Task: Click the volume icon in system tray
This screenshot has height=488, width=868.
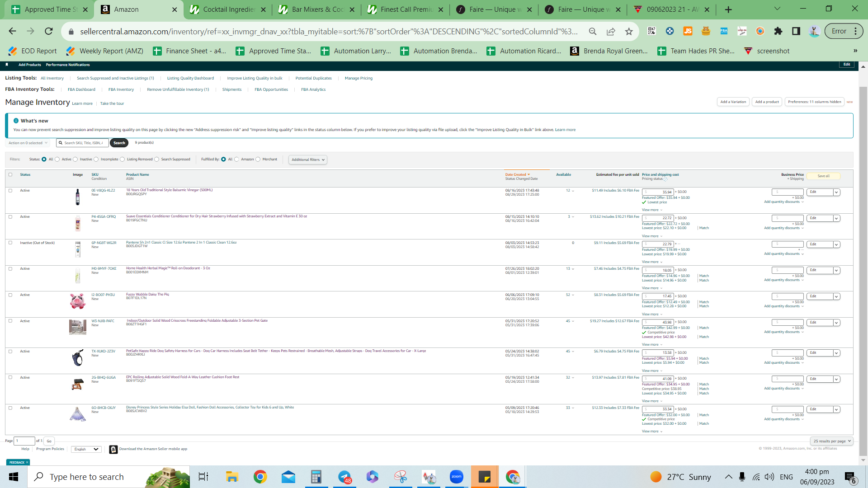Action: (769, 477)
